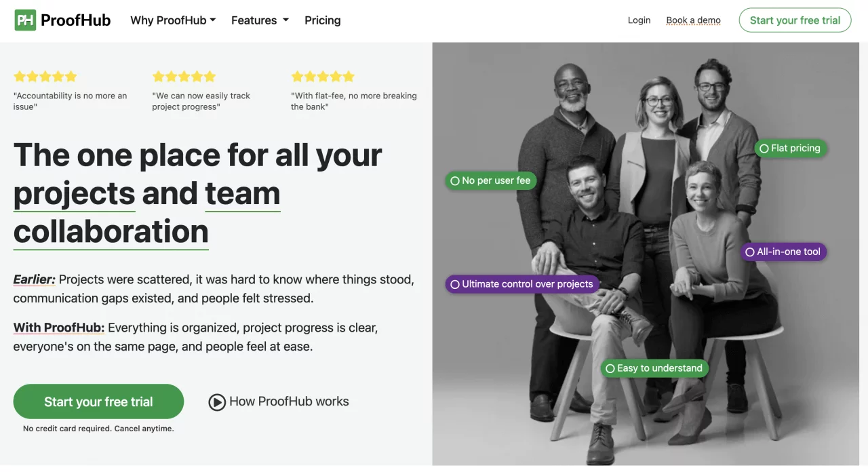Open the Why ProofHub dropdown
This screenshot has height=472, width=868.
click(x=173, y=20)
